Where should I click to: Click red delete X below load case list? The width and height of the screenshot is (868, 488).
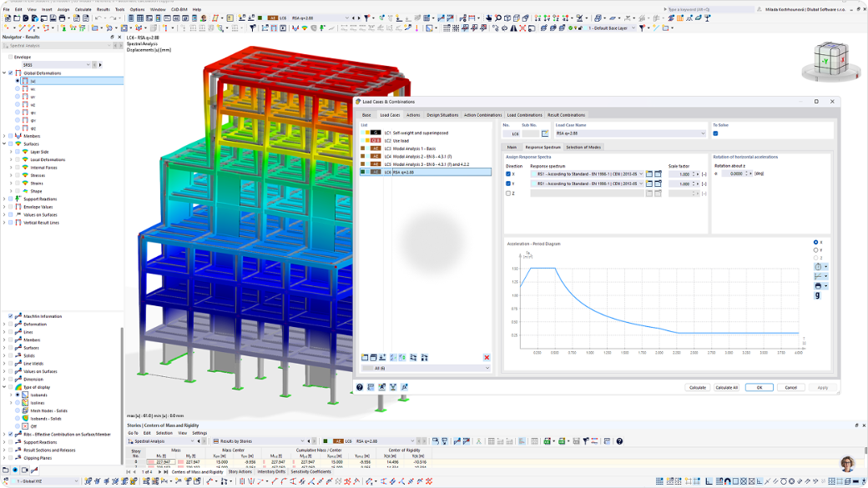(x=487, y=357)
